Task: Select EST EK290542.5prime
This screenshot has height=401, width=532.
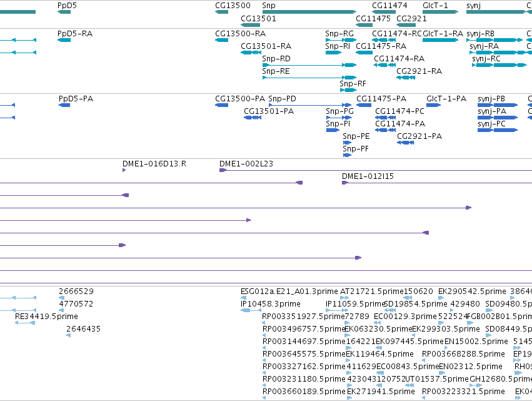Action: (x=441, y=298)
